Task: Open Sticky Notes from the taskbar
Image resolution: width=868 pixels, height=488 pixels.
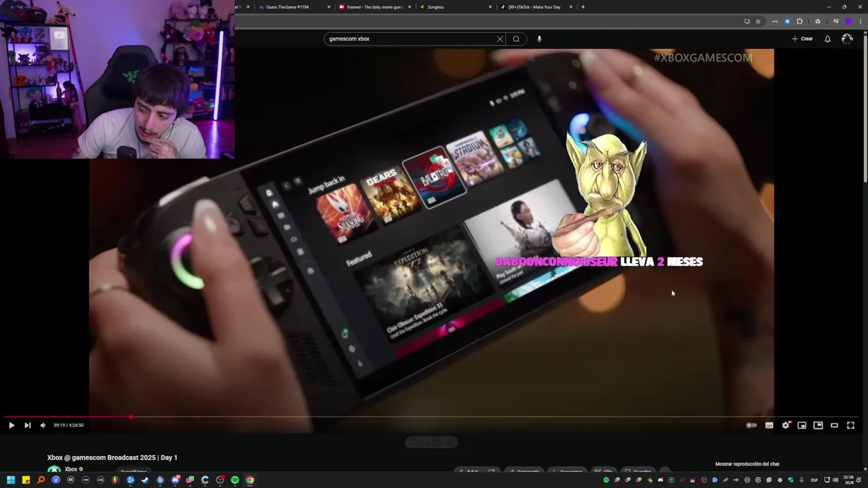Action: [x=26, y=480]
